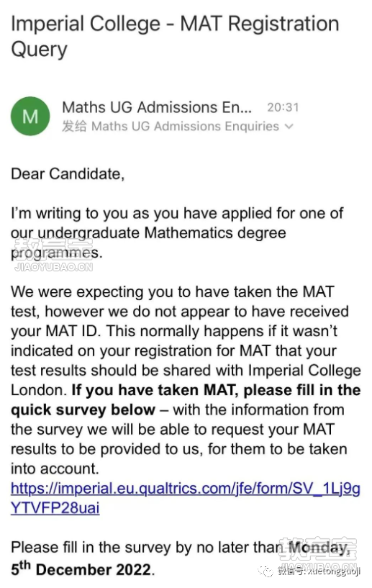The height and width of the screenshot is (588, 372).
Task: Tap bold phrase quick survey below
Action: 83,410
